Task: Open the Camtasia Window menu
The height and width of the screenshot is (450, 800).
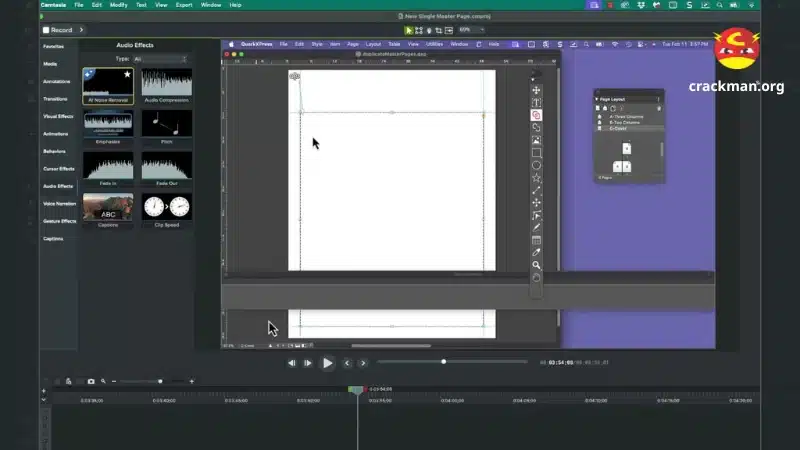Action: [x=211, y=5]
